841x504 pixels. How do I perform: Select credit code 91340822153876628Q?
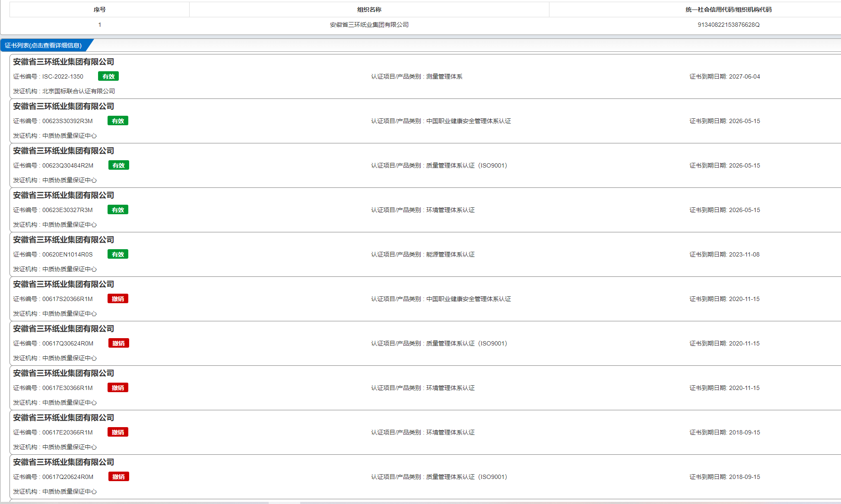[x=728, y=25]
